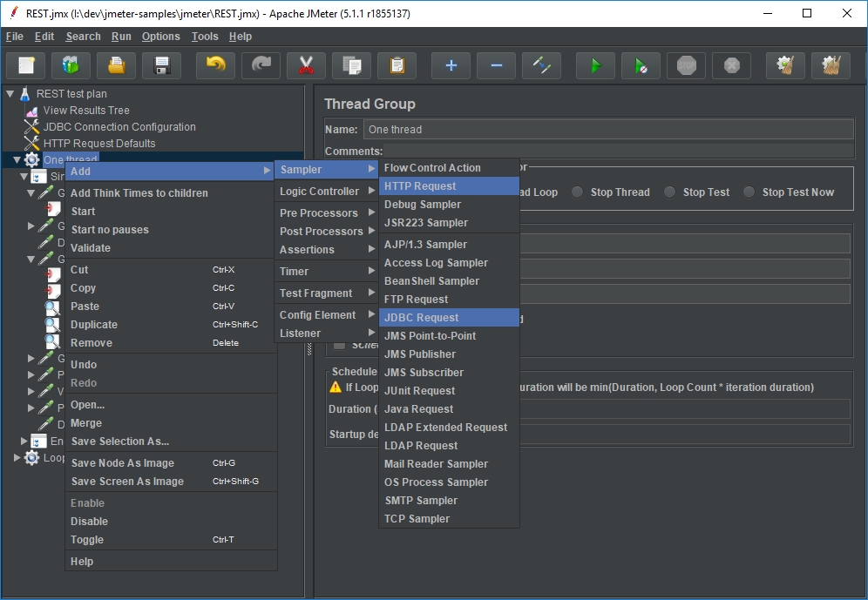Choose the Stop Test Now radio button

click(749, 192)
